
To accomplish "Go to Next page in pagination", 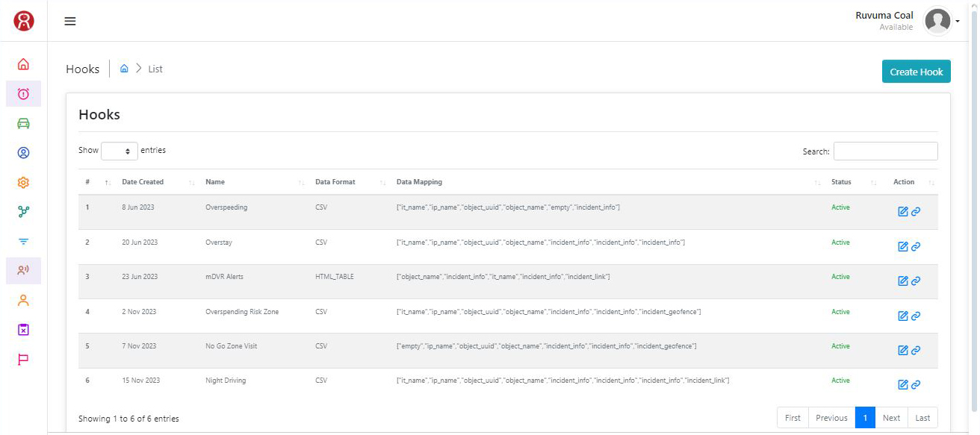I will click(891, 418).
